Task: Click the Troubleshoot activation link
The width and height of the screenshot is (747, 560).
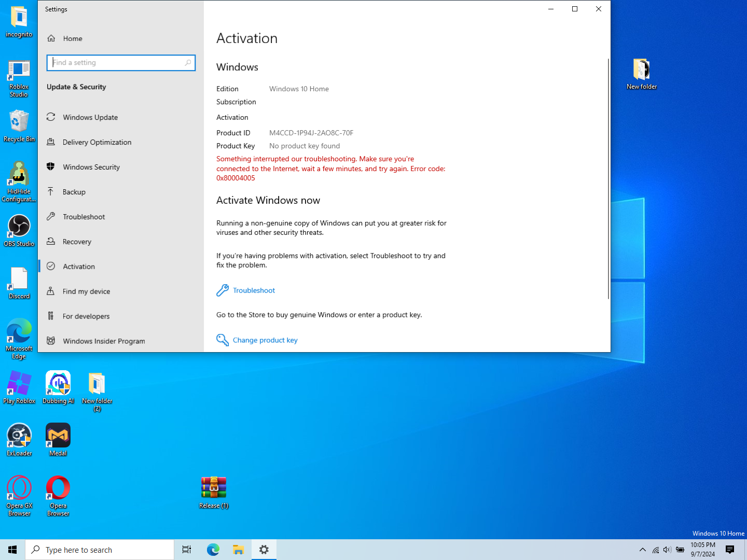Action: click(254, 290)
